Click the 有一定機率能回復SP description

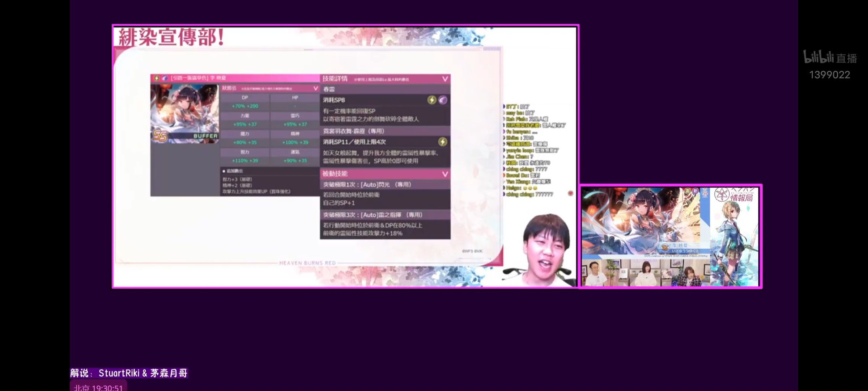[349, 111]
